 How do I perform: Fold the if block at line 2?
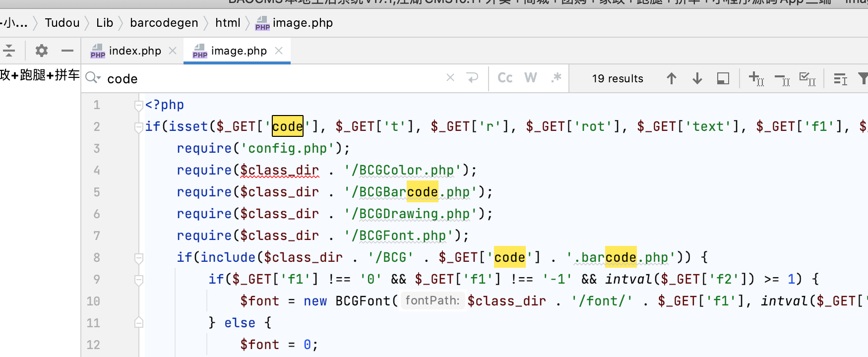click(139, 127)
